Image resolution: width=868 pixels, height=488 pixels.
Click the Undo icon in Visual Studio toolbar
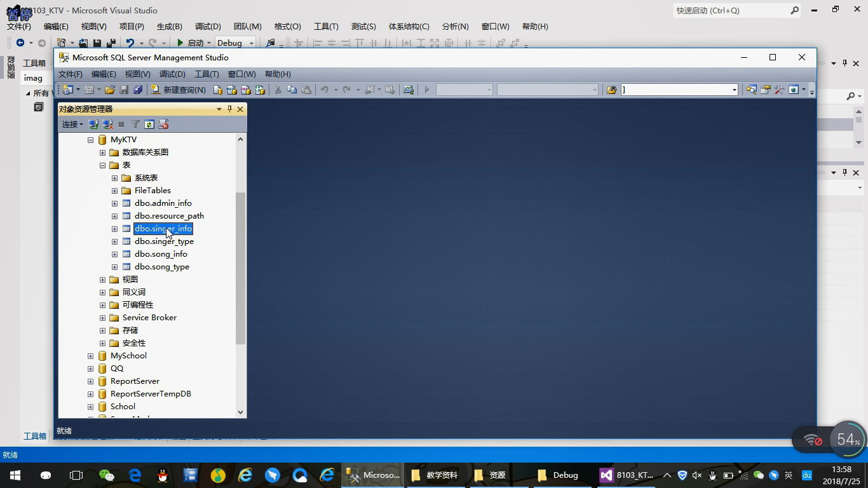click(130, 43)
